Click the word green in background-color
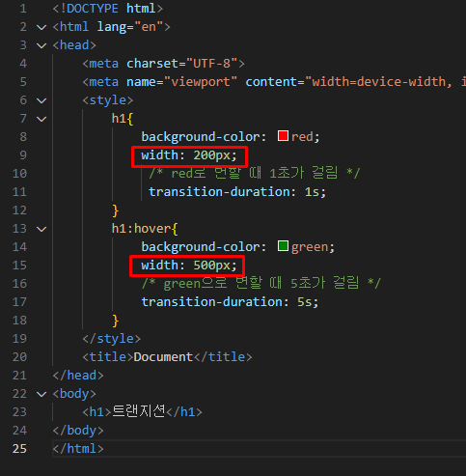Screen dimensions: 466x476 (x=310, y=247)
